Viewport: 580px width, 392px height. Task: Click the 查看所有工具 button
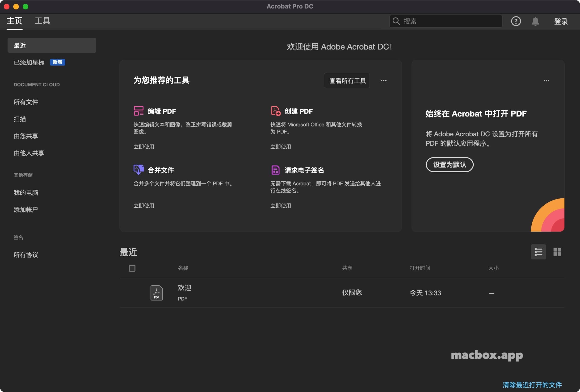347,81
